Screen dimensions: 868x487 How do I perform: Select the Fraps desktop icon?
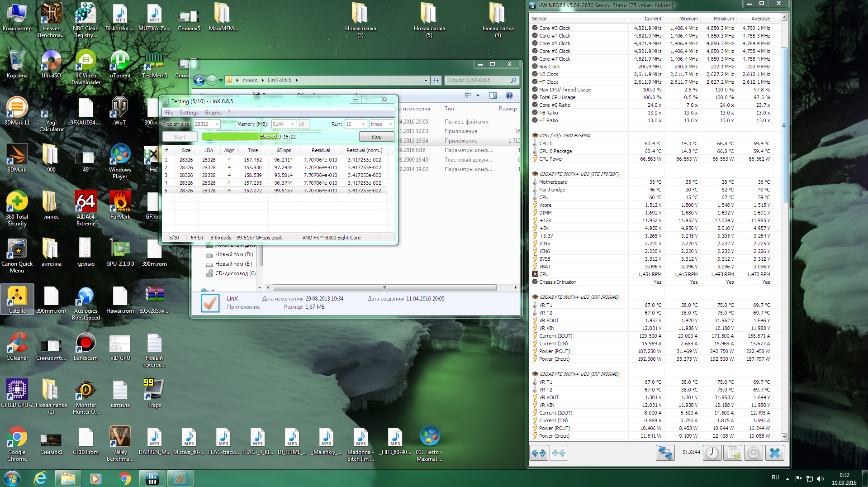[155, 393]
